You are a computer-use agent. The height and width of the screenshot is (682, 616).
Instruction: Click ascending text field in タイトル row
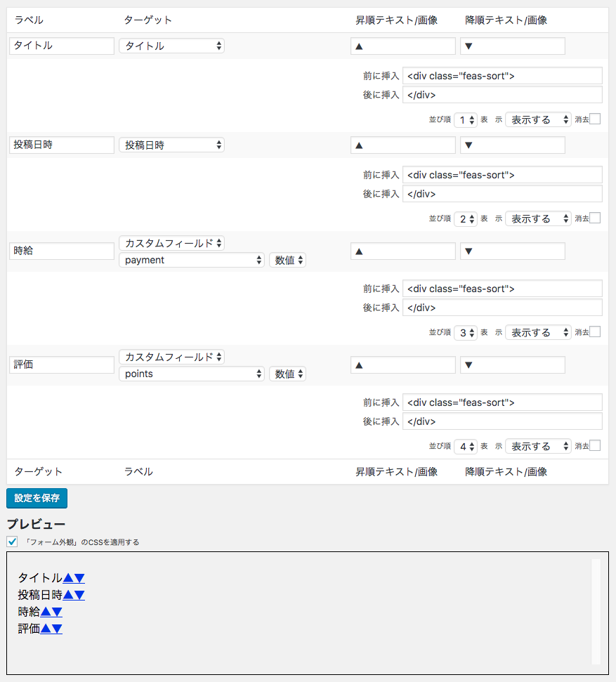tap(403, 46)
